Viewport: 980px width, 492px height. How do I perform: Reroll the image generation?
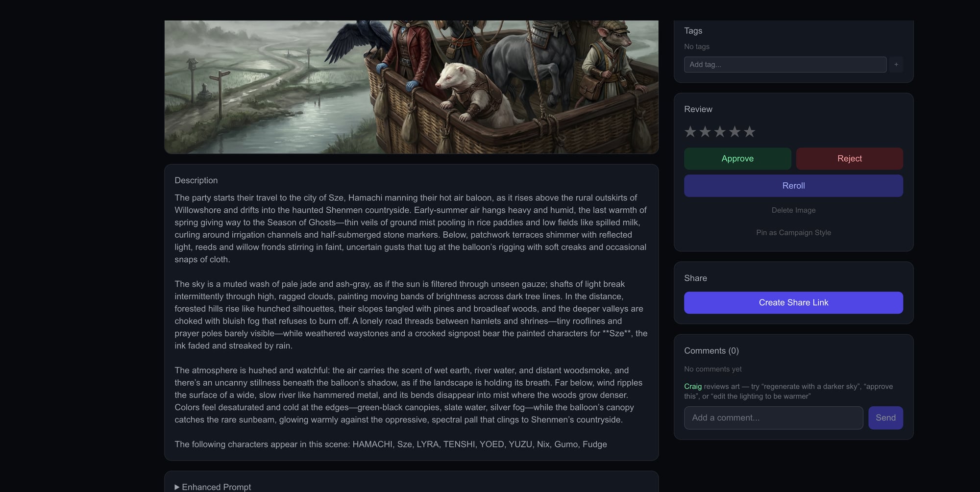pos(793,186)
